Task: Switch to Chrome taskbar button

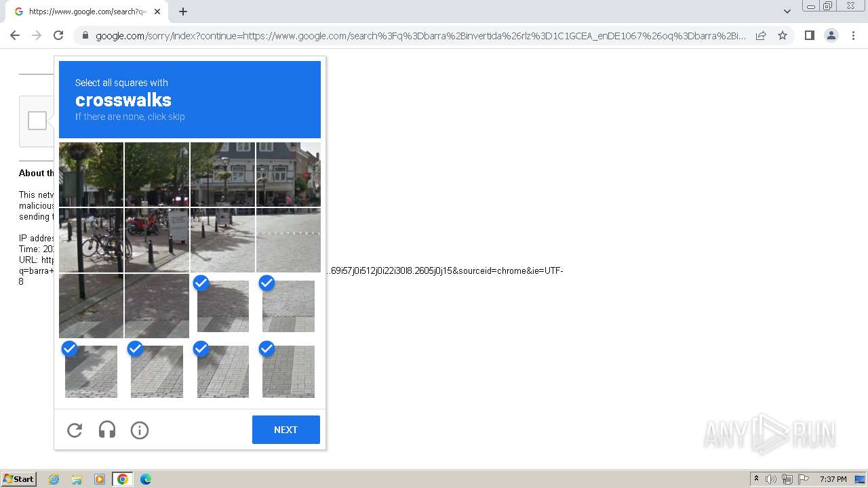Action: tap(123, 479)
